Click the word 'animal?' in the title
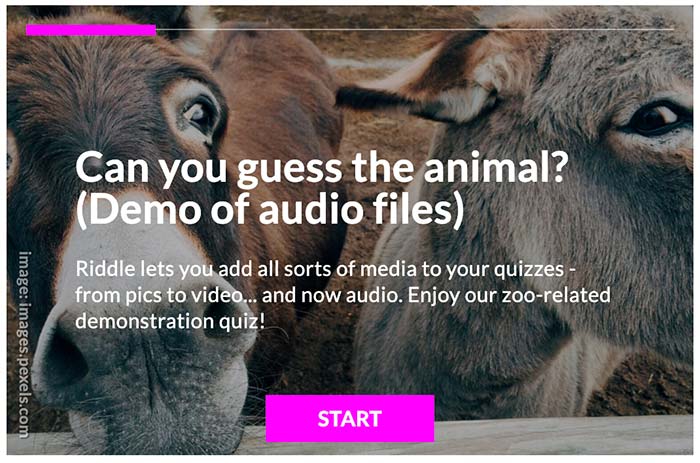This screenshot has width=700, height=463. [496, 168]
